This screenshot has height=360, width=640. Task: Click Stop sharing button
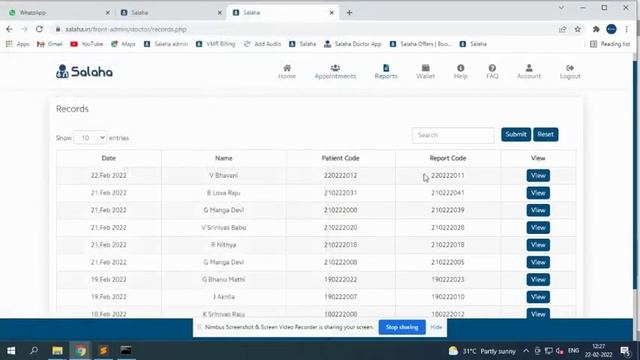(402, 327)
